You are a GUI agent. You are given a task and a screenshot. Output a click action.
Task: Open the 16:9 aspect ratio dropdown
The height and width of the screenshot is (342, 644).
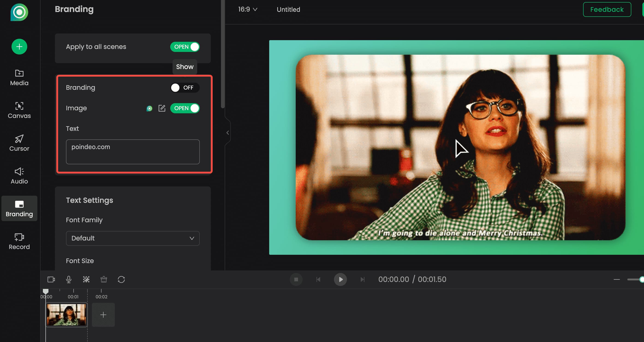(x=247, y=9)
